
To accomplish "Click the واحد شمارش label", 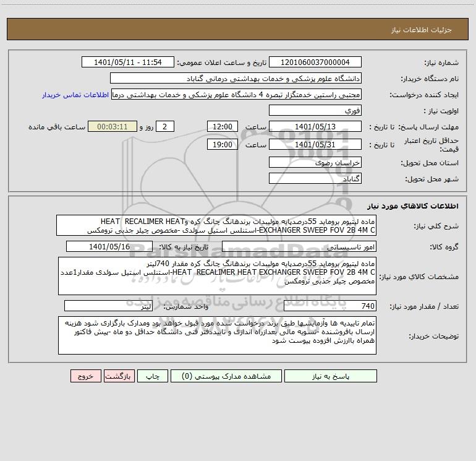I will [186, 306].
